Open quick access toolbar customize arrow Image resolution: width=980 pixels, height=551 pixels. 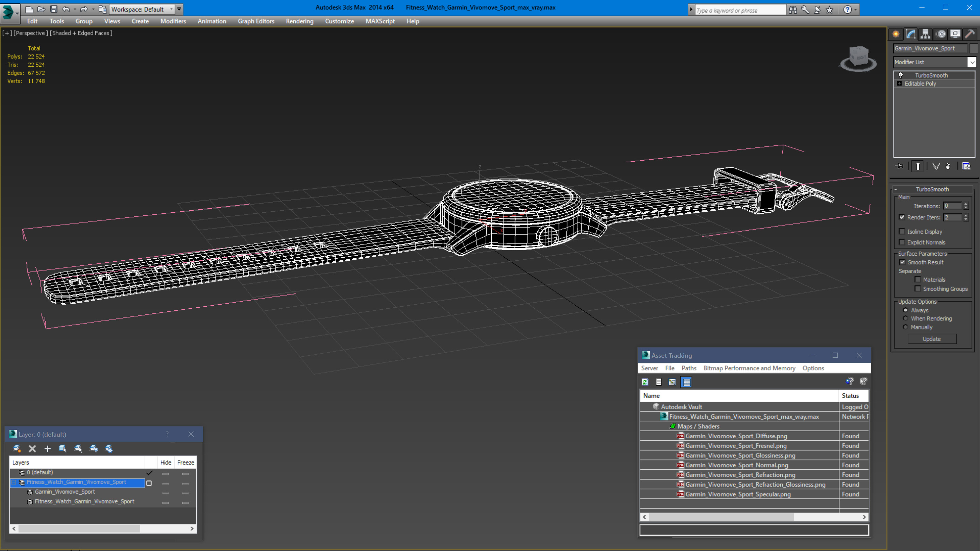tap(179, 9)
